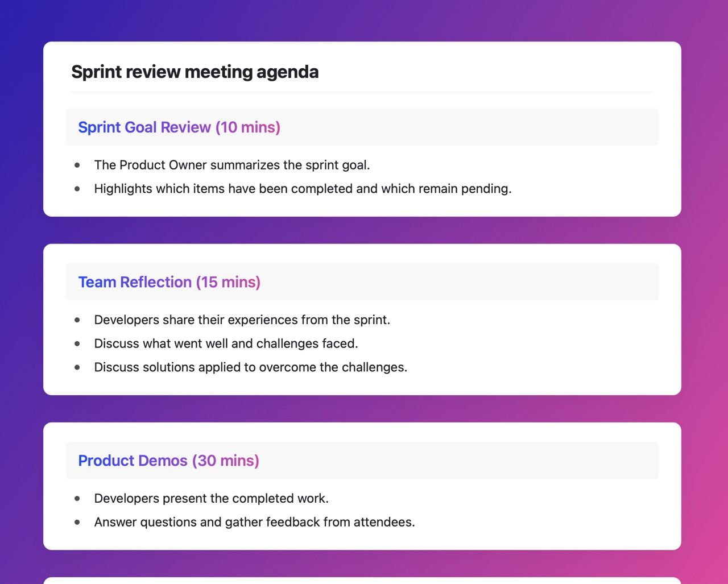Click the Sprint review meeting agenda title
Screen dimensions: 728x584
(195, 72)
